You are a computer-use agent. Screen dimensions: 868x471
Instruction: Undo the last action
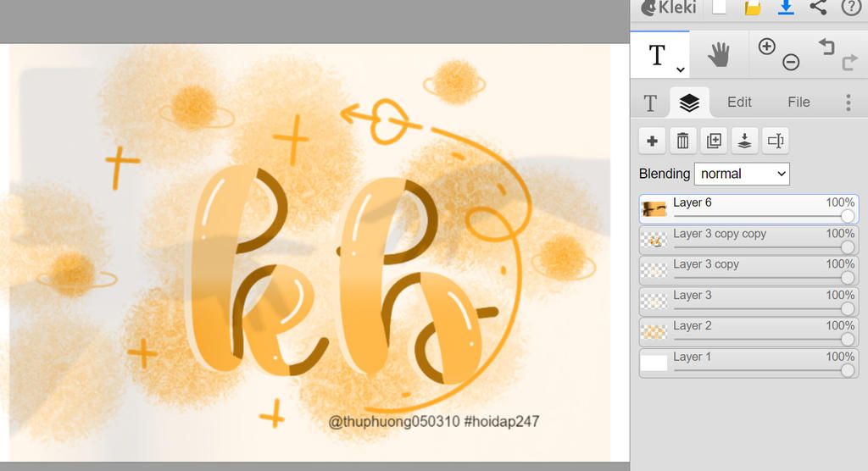(826, 47)
